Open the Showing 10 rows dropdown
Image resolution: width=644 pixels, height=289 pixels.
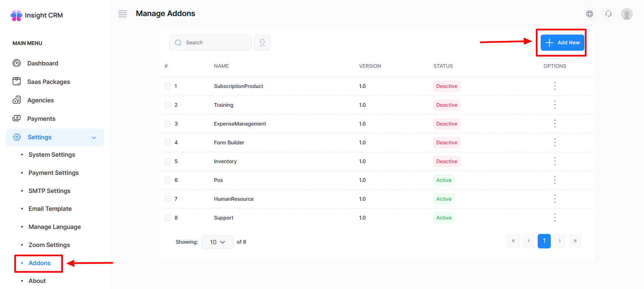tap(217, 242)
